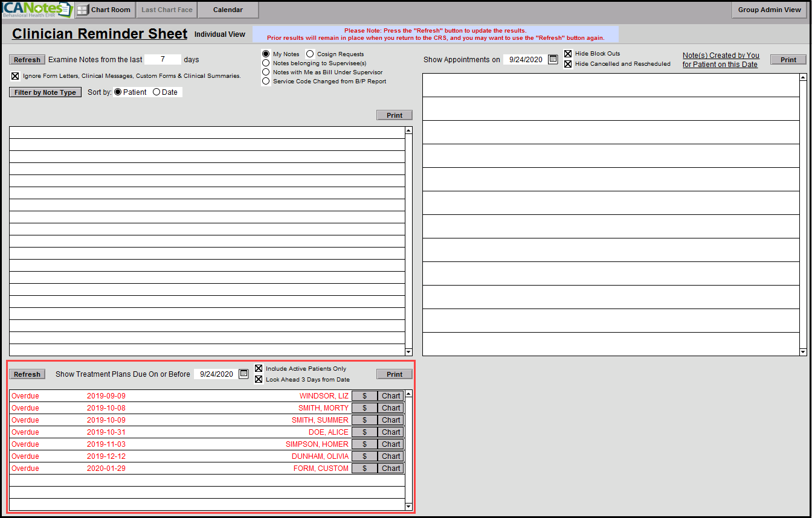The height and width of the screenshot is (518, 812).
Task: Open Chart for SMITH, MORTY
Action: tap(391, 408)
